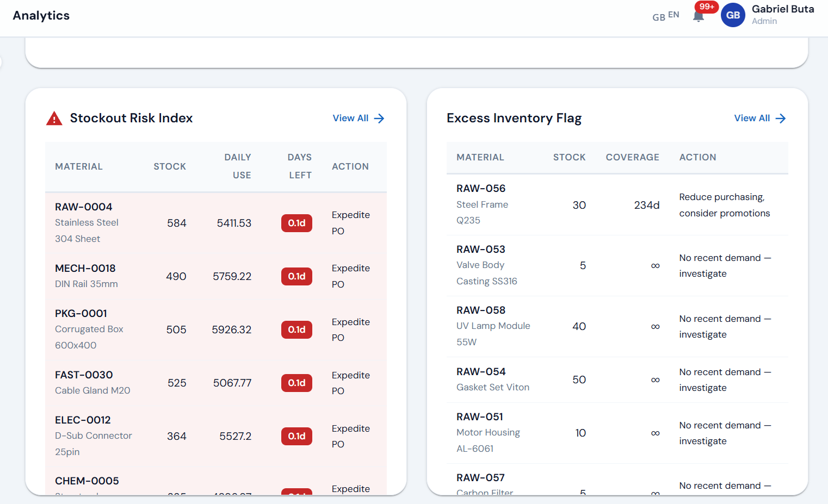The image size is (828, 504).
Task: Open the Gabriel Buta account menu
Action: 783,9
